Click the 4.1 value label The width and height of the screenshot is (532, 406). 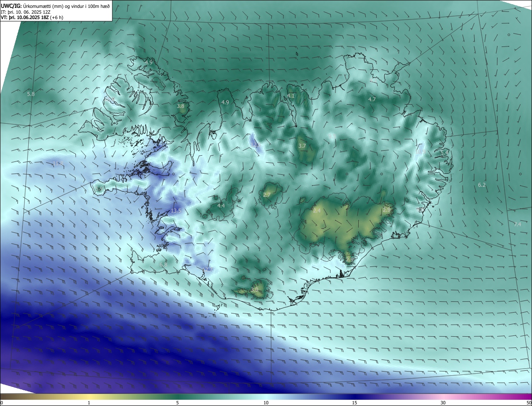tap(291, 96)
